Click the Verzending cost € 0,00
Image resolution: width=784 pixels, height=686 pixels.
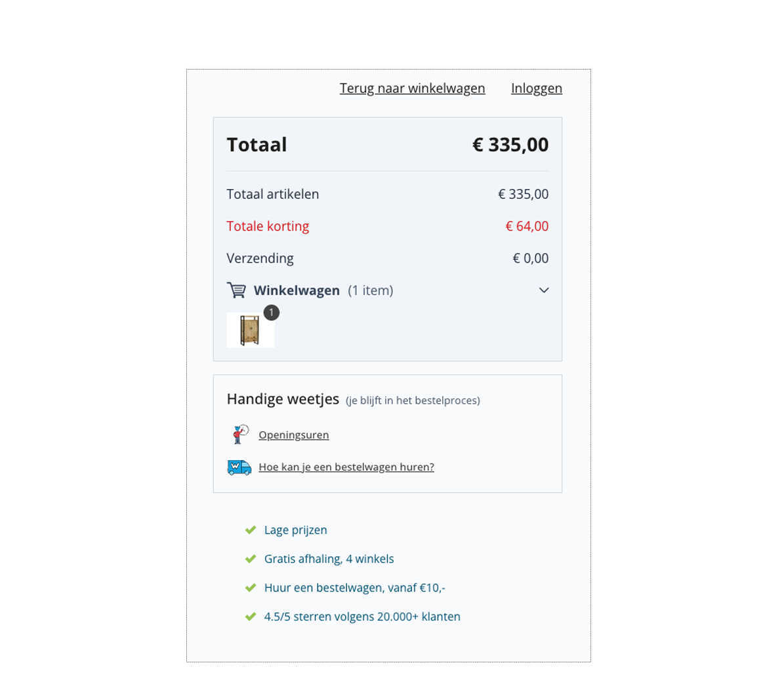531,258
